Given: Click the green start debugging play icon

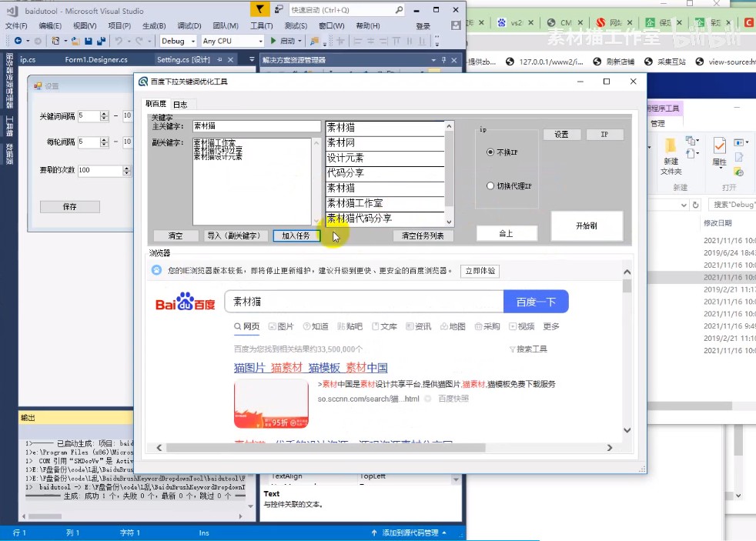Looking at the screenshot, I should [273, 41].
